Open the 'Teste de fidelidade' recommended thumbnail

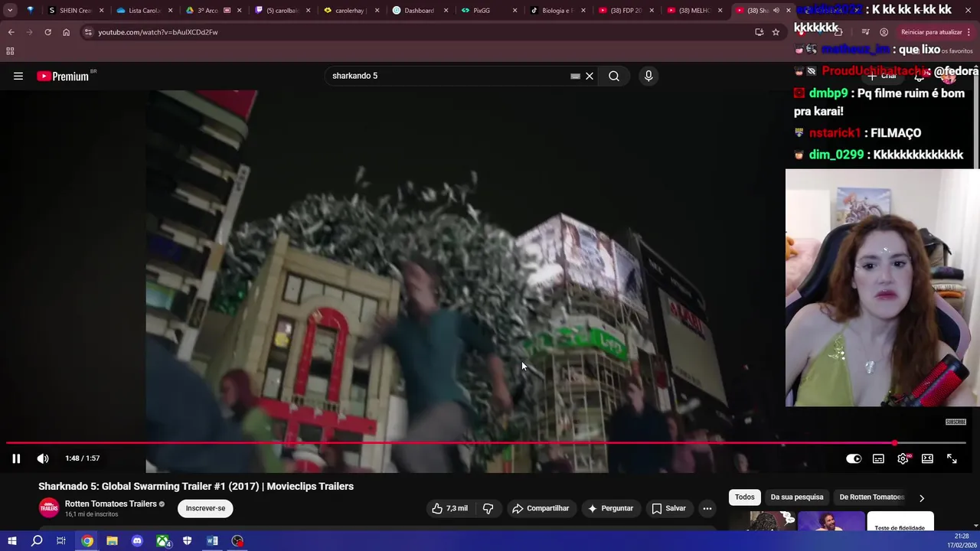point(900,522)
